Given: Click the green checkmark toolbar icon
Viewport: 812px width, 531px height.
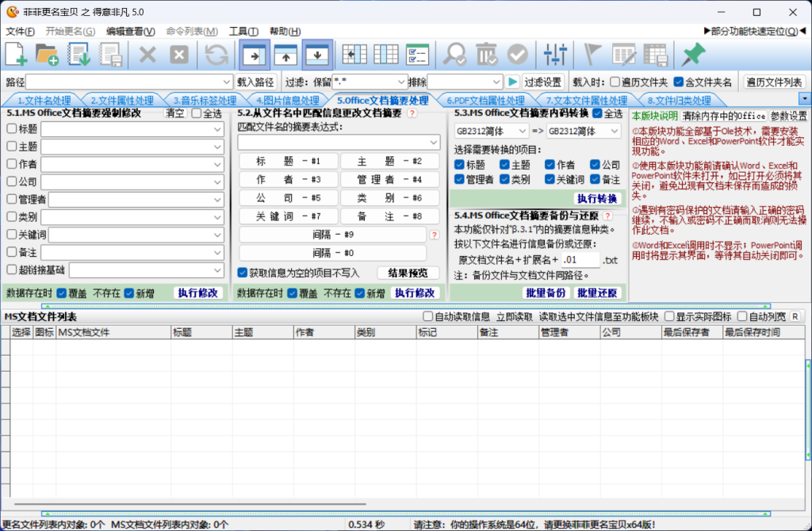Looking at the screenshot, I should click(515, 54).
